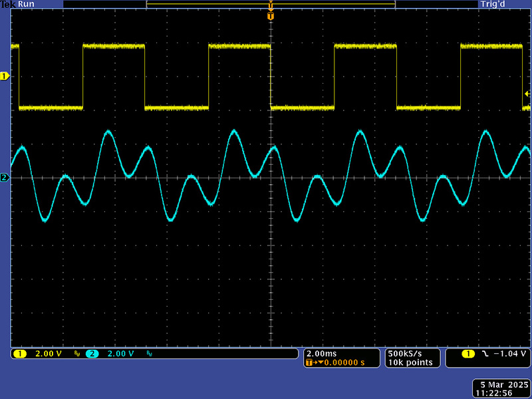Viewport: 532px width, 399px height.
Task: Click the channel 1 bandwidth limit indicator
Action: [x=77, y=354]
